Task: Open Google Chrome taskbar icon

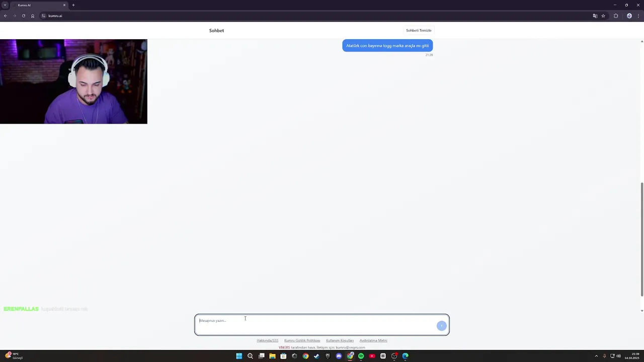Action: coord(305,356)
